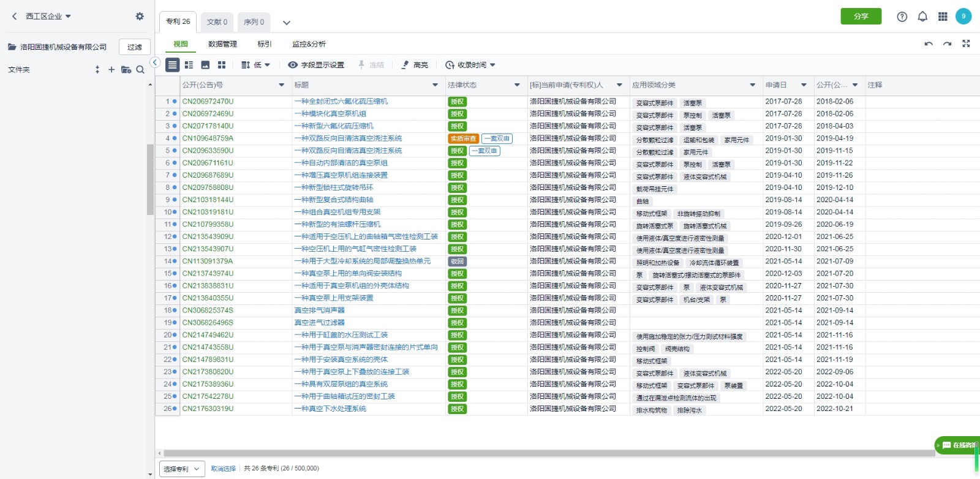Screen dimensions: 980x479
Task: Toggle fullscreen expand icon
Action: tap(966, 43)
